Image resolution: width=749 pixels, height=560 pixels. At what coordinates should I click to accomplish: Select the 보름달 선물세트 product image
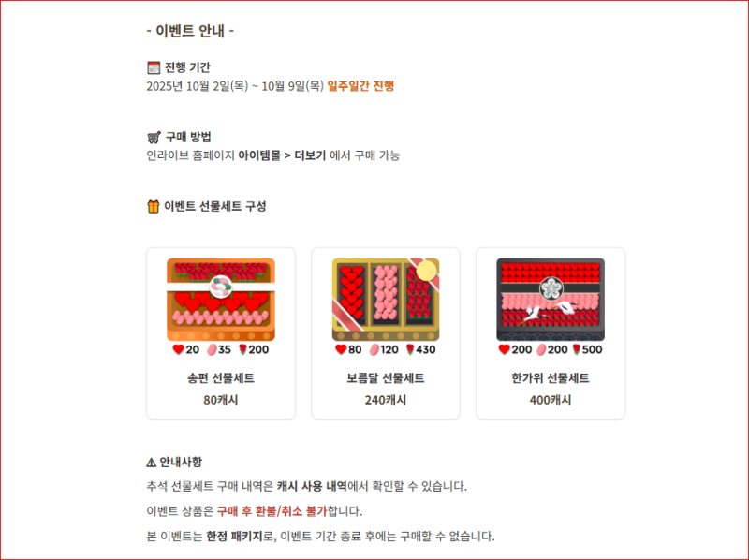click(386, 300)
